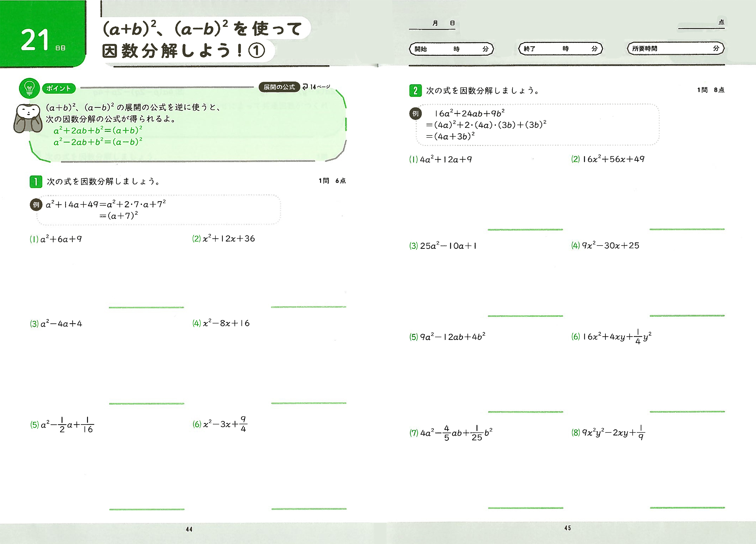Screen dimensions: 756x544
Task: Click the green formula a²+2ab+b²=(a+b)²
Action: (98, 130)
